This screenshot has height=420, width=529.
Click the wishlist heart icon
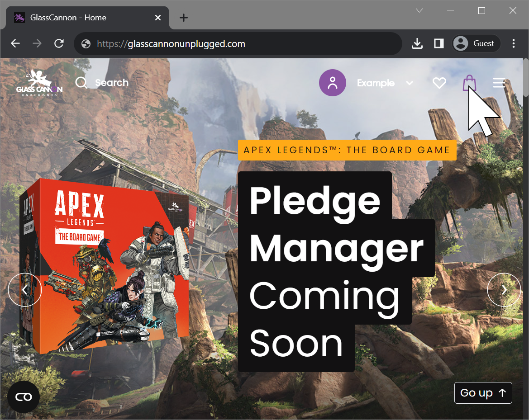click(439, 83)
